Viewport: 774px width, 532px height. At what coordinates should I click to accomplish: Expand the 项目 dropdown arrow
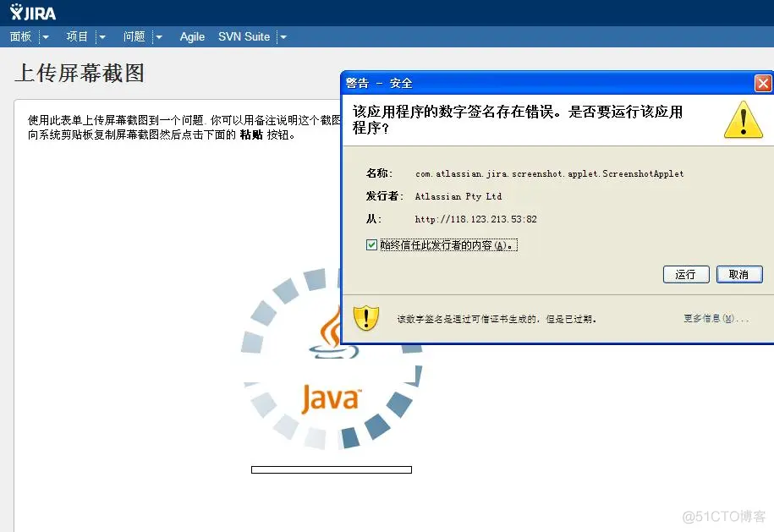coord(102,37)
